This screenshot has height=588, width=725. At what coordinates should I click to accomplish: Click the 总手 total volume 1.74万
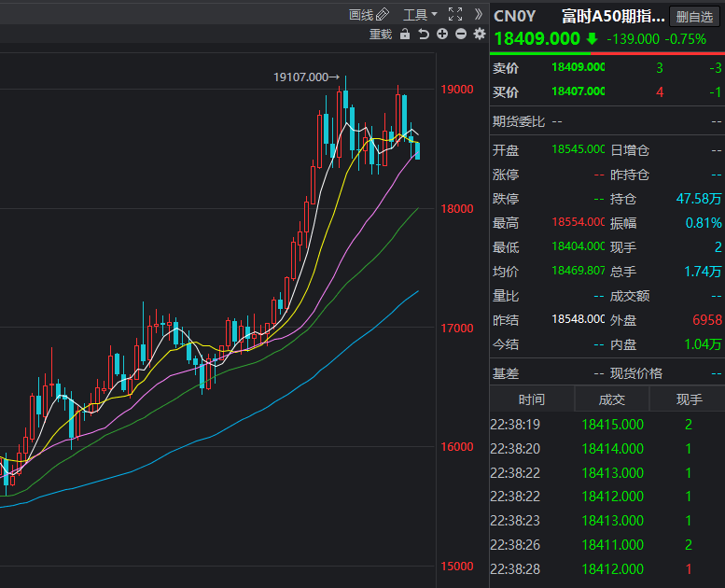pyautogui.click(x=703, y=271)
